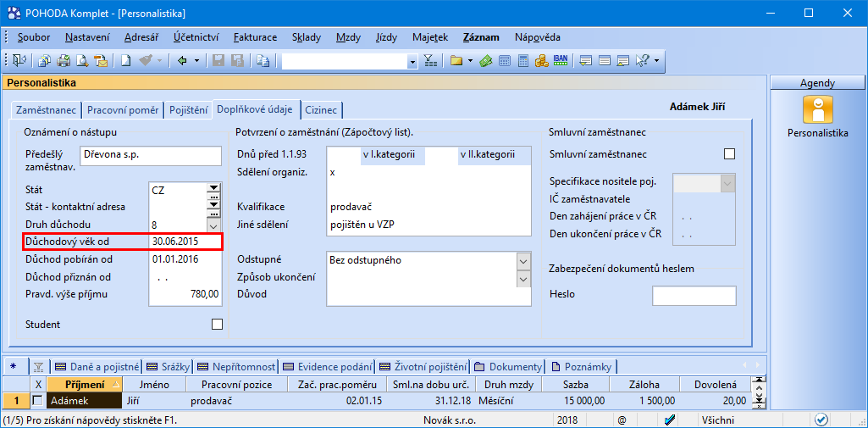Click the Důchodový věk od date field
Viewport: 868px width, 428px height.
[x=185, y=242]
